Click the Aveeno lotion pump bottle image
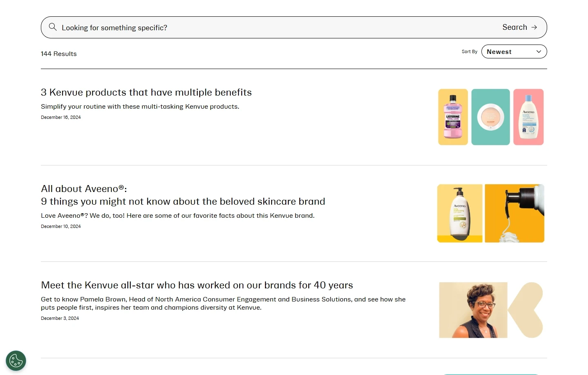Screen dimensions: 588x375 pyautogui.click(x=459, y=213)
